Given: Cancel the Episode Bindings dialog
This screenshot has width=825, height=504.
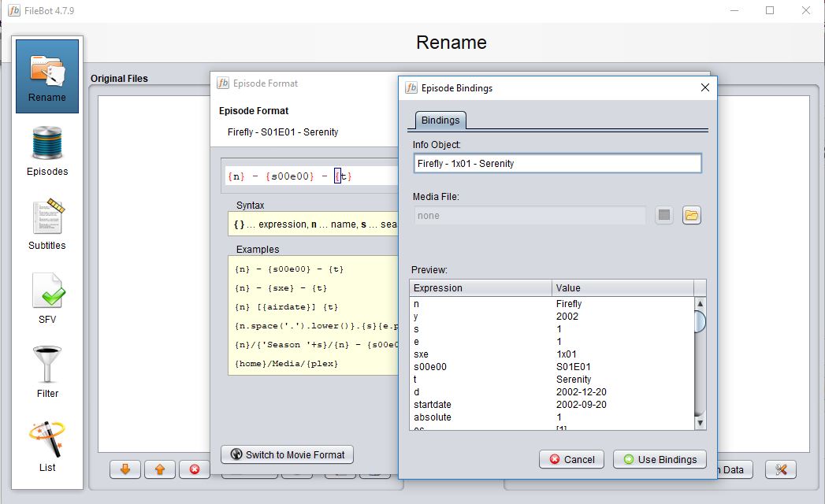Looking at the screenshot, I should pos(572,459).
